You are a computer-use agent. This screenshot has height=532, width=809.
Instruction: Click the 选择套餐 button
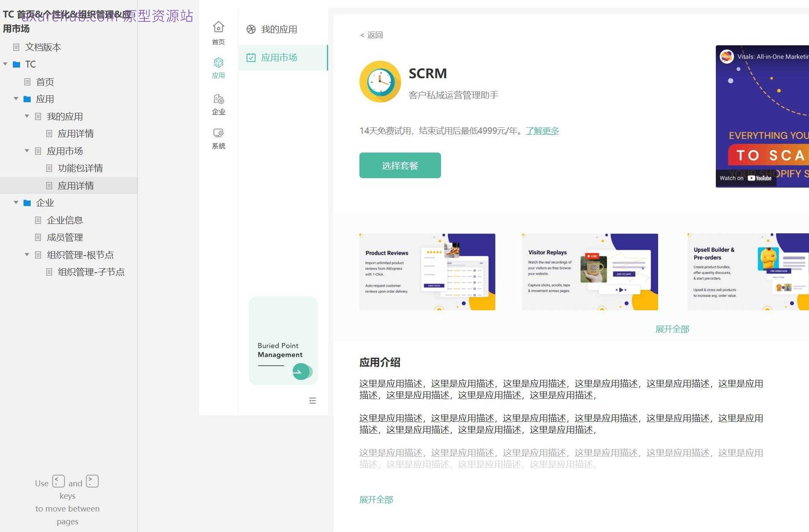pos(400,165)
